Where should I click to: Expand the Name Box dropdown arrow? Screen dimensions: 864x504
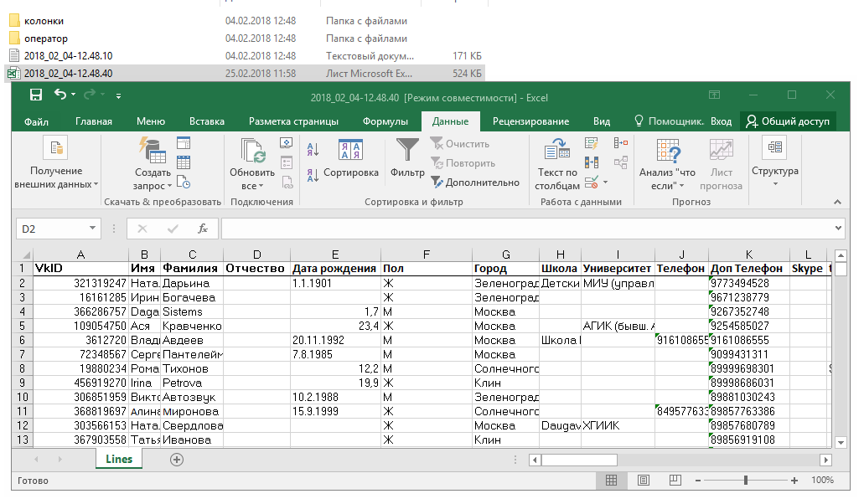(x=94, y=229)
